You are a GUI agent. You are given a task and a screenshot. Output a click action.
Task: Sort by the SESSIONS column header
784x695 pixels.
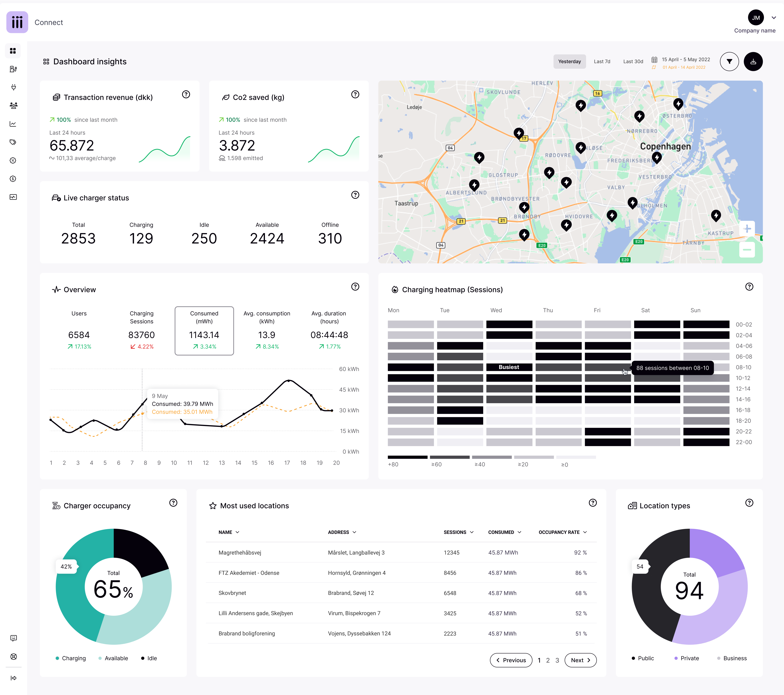(458, 532)
